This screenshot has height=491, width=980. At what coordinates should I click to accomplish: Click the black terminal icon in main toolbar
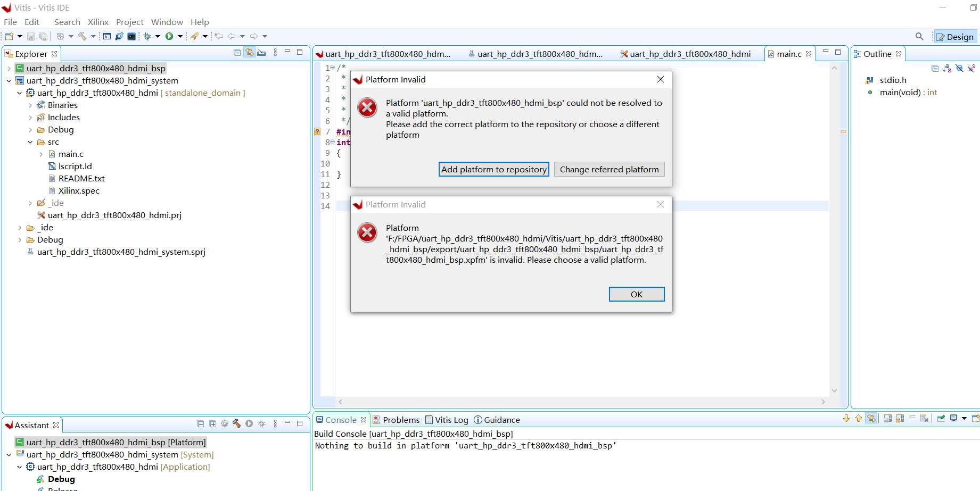coord(131,36)
